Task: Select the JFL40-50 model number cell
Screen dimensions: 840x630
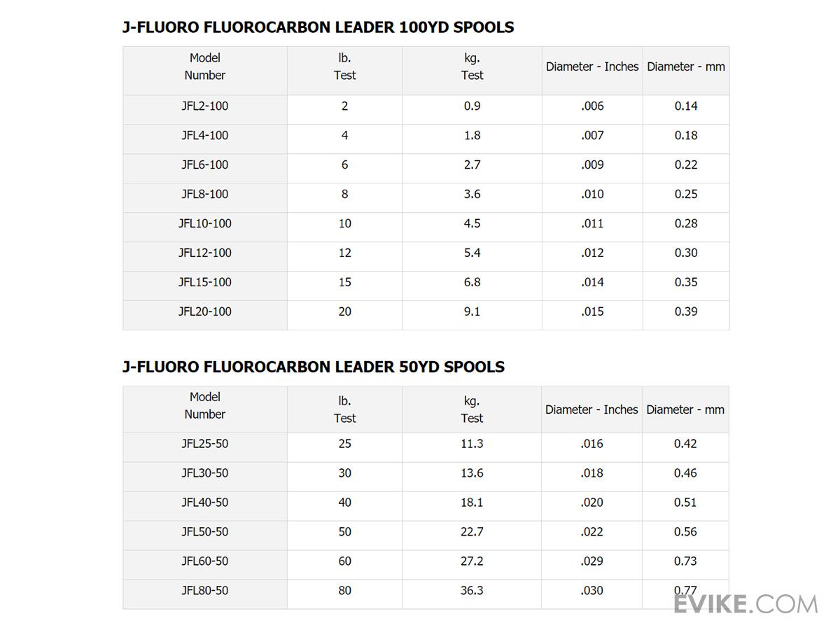Action: click(x=205, y=503)
